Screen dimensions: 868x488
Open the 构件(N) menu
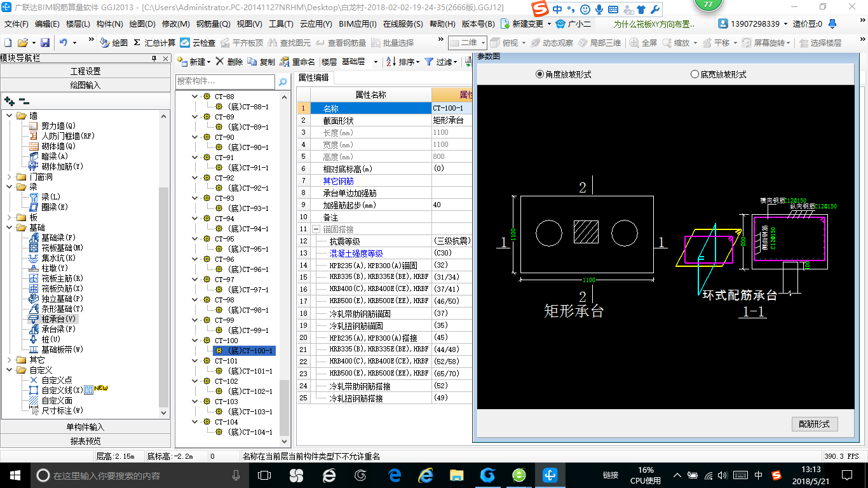coord(110,24)
